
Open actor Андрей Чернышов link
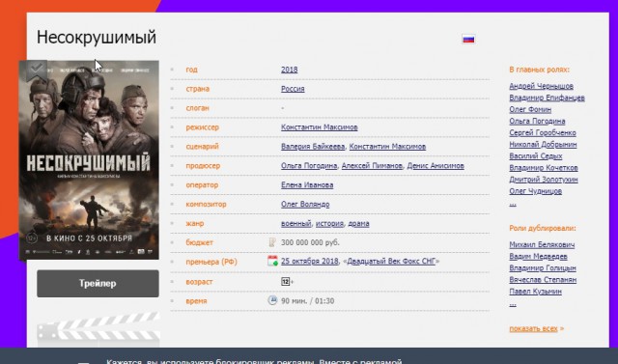[x=541, y=86]
